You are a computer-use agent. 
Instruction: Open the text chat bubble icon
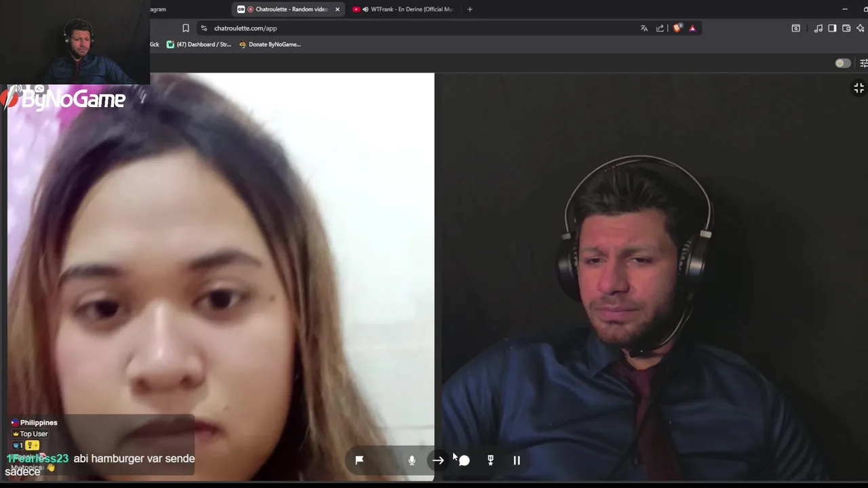[x=464, y=460]
